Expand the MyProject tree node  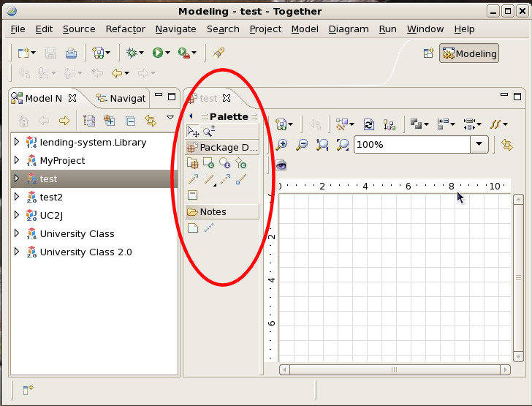(17, 160)
